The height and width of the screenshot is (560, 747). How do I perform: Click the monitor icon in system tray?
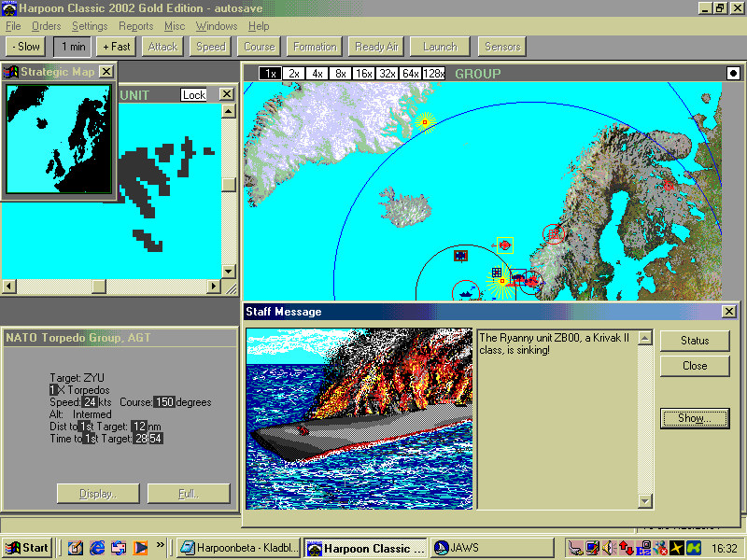click(592, 548)
